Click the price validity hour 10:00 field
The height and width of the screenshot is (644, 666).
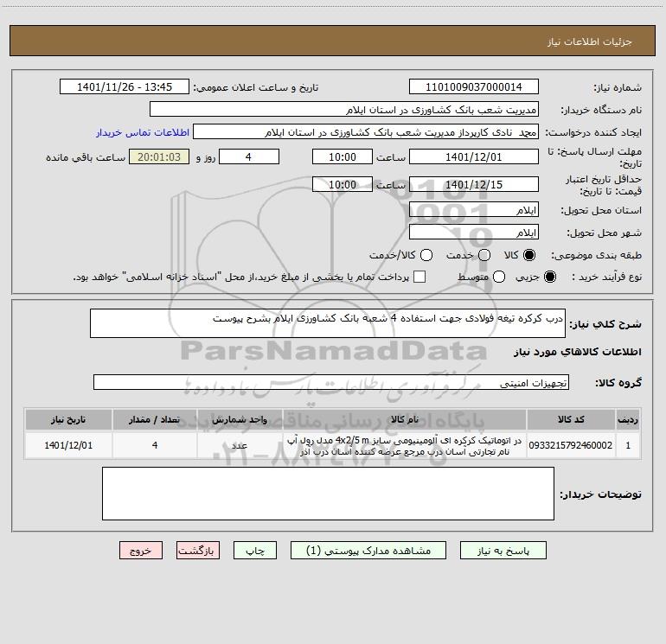coord(343,185)
